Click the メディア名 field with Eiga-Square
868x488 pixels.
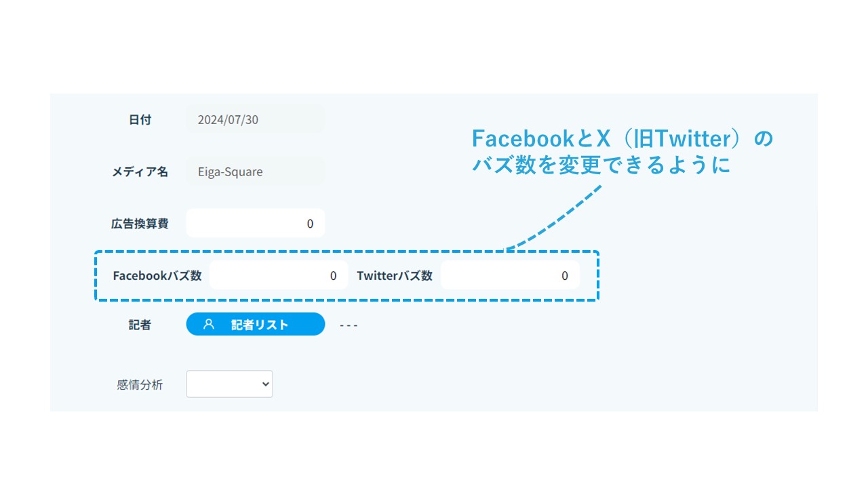255,171
